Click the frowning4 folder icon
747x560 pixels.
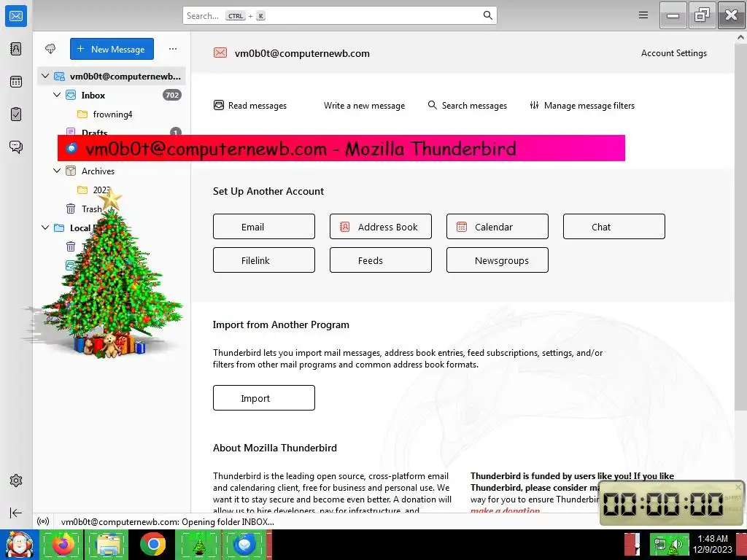[x=82, y=114]
